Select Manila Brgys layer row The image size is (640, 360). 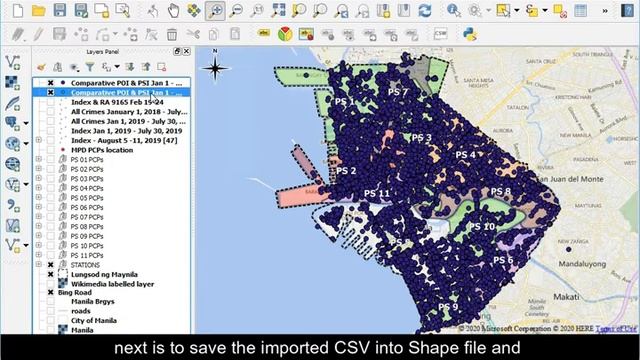click(93, 302)
